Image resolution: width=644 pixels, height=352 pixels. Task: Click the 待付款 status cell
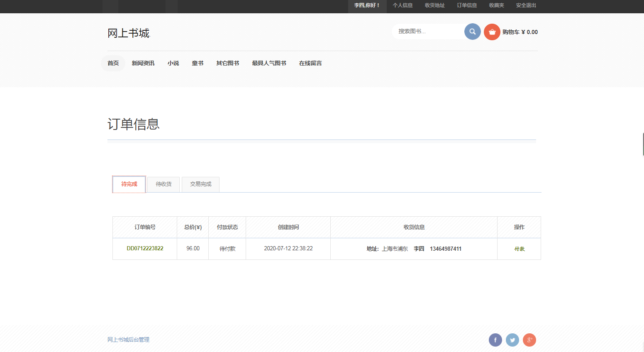pos(227,249)
